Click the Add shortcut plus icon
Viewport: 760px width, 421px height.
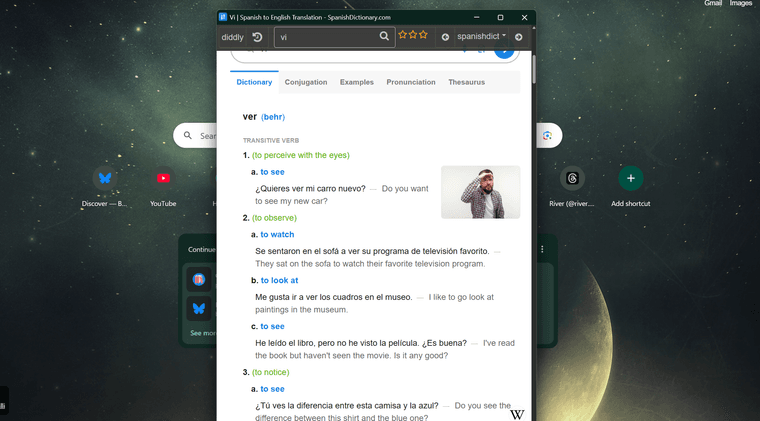pos(630,178)
